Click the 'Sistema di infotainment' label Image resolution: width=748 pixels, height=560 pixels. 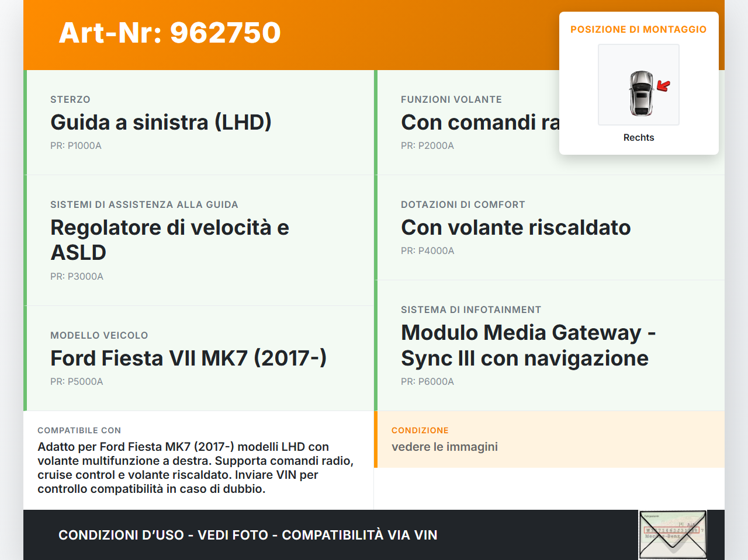tap(470, 310)
